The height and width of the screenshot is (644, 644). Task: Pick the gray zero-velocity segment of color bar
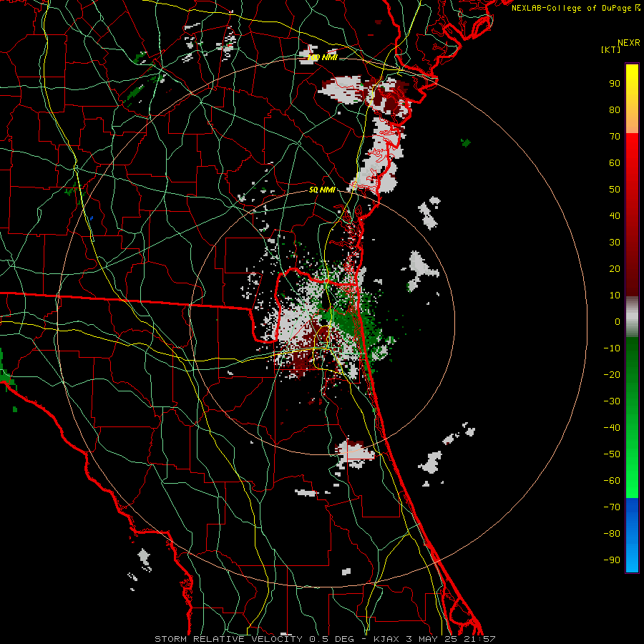click(632, 316)
